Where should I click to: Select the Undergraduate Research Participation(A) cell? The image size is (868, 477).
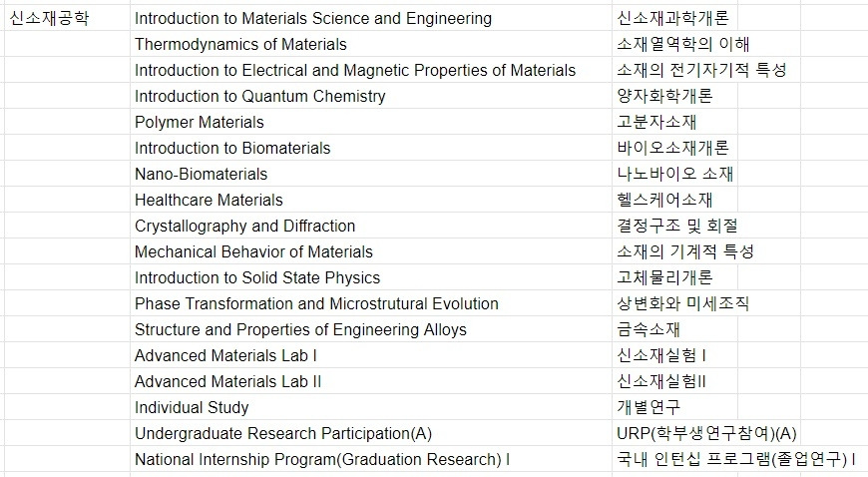point(371,433)
